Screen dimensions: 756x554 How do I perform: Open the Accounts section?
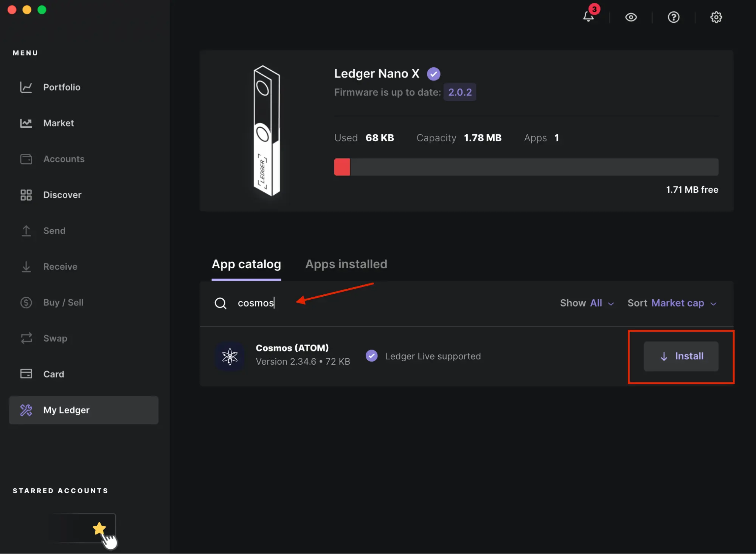64,159
